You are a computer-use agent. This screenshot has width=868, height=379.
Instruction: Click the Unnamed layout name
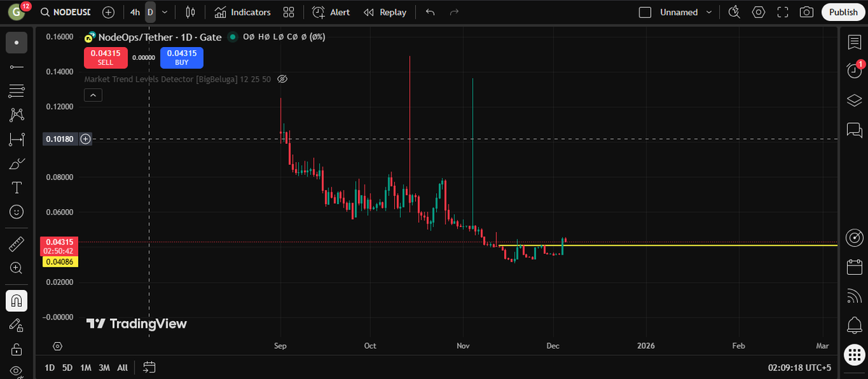tap(678, 12)
